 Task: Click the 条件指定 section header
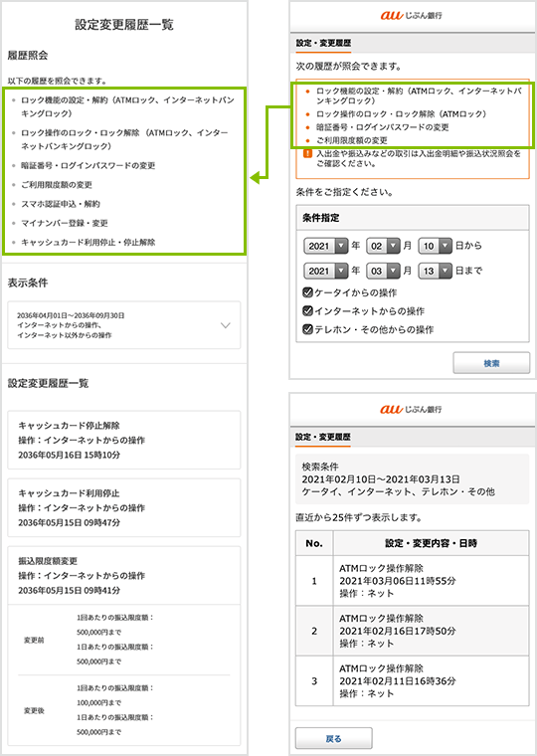click(413, 218)
